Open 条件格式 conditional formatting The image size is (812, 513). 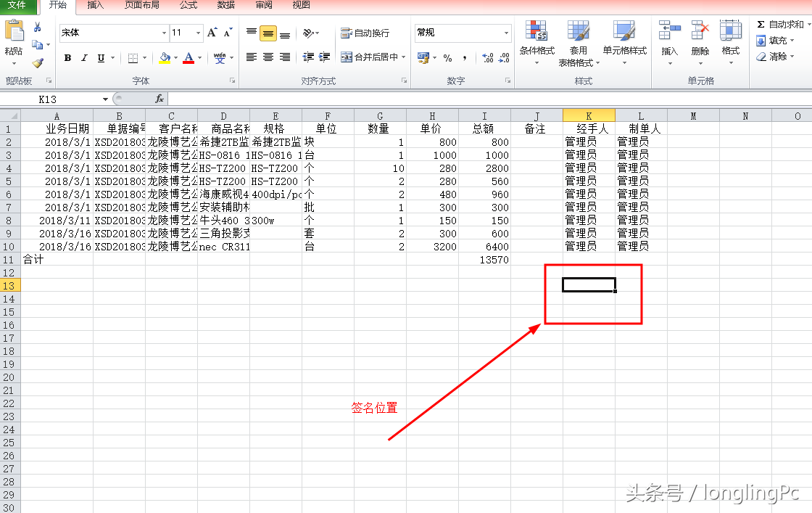click(x=537, y=43)
